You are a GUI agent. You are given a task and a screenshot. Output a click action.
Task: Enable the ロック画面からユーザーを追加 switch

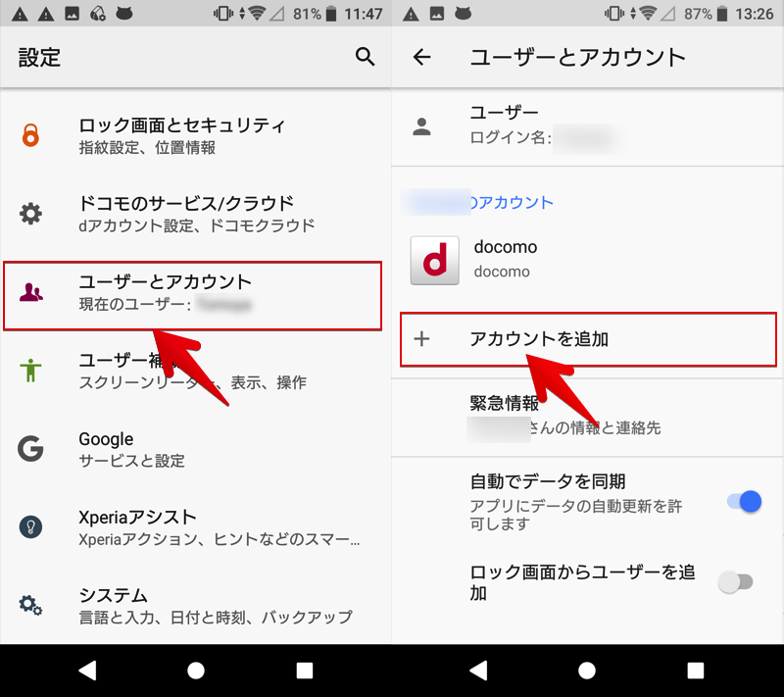click(735, 581)
